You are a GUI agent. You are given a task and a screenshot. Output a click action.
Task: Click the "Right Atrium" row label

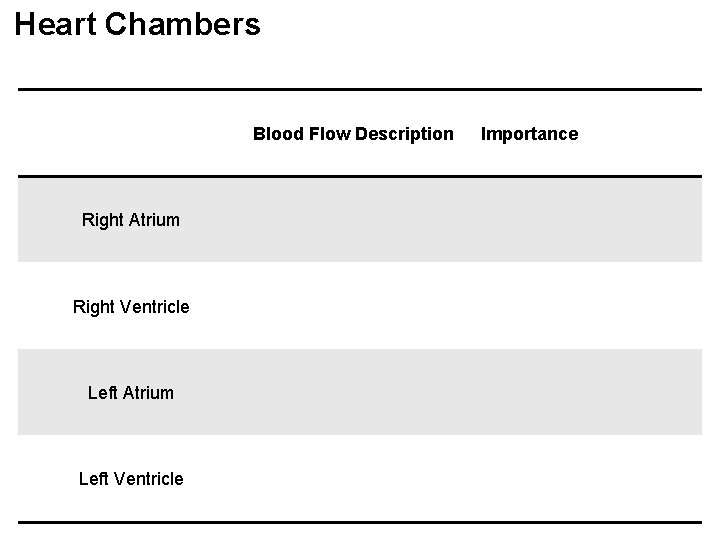coord(131,220)
